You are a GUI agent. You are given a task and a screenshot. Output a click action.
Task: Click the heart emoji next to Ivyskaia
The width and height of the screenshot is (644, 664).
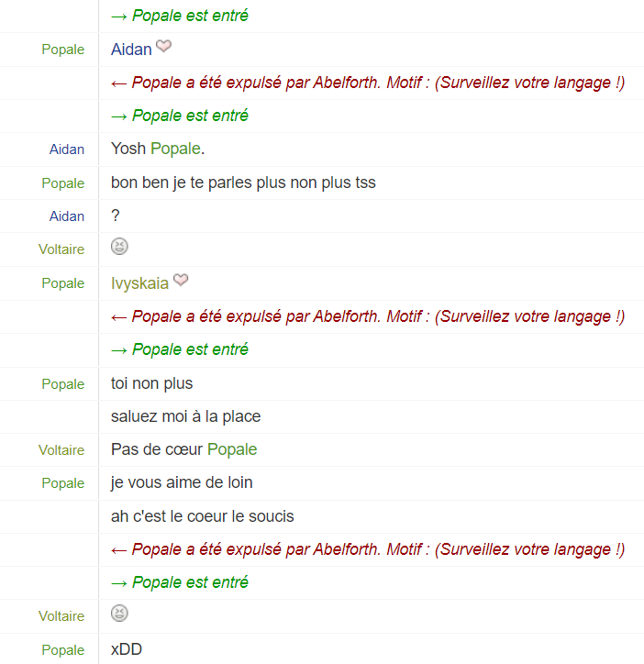181,281
